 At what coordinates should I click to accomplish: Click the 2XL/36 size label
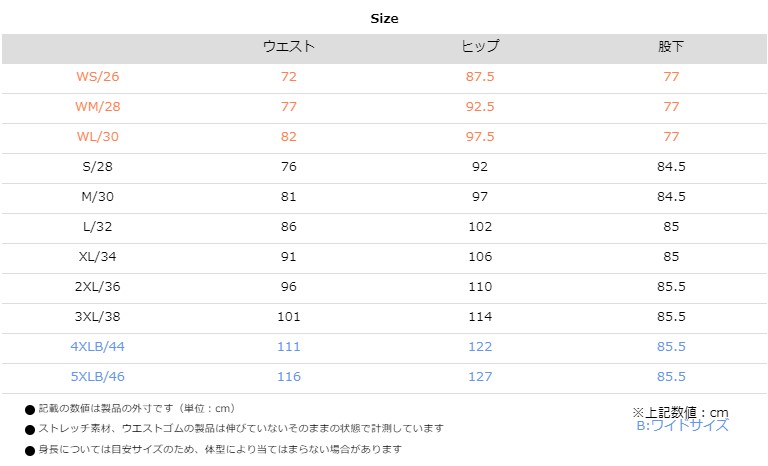[97, 286]
